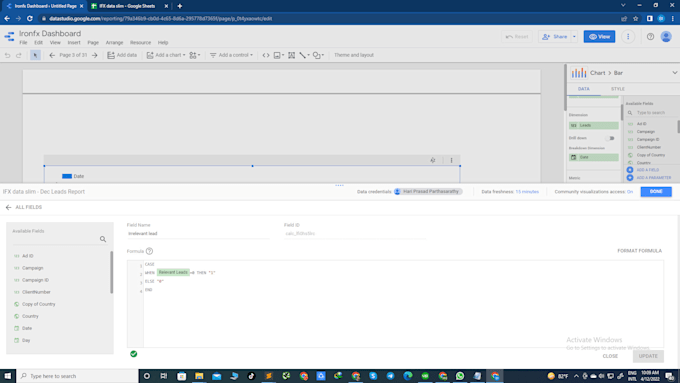The image size is (680, 383).
Task: Click Relevant Leads chip in formula
Action: (x=173, y=272)
